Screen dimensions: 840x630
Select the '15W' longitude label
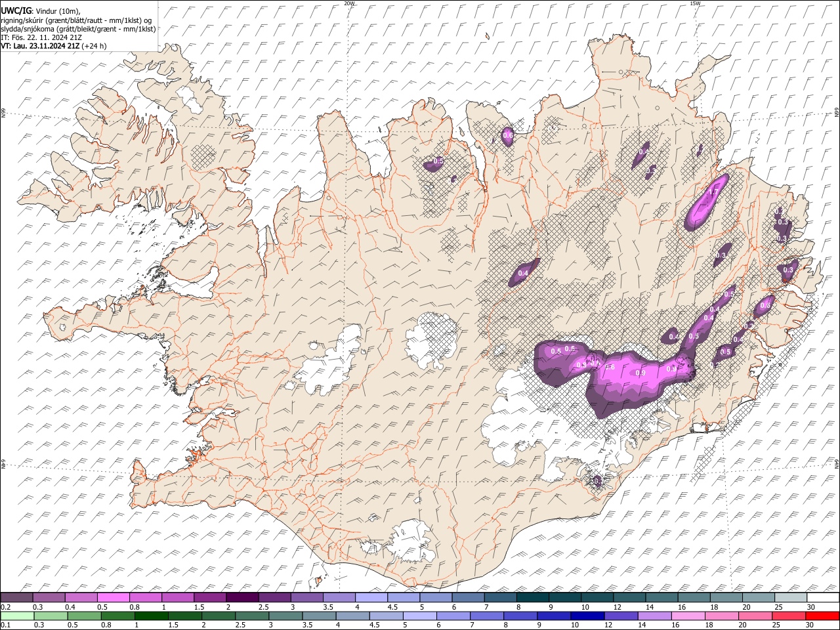coord(695,3)
